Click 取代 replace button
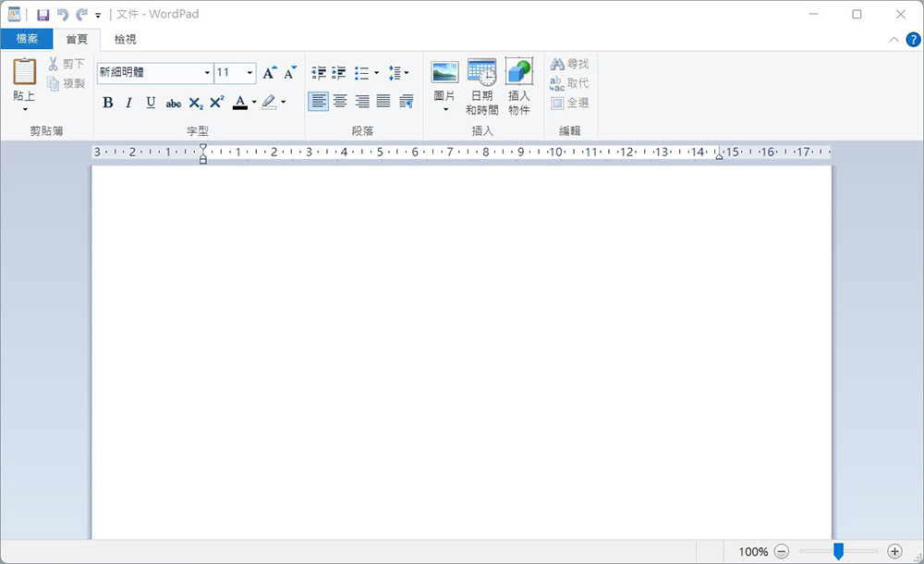924x564 pixels. point(569,83)
